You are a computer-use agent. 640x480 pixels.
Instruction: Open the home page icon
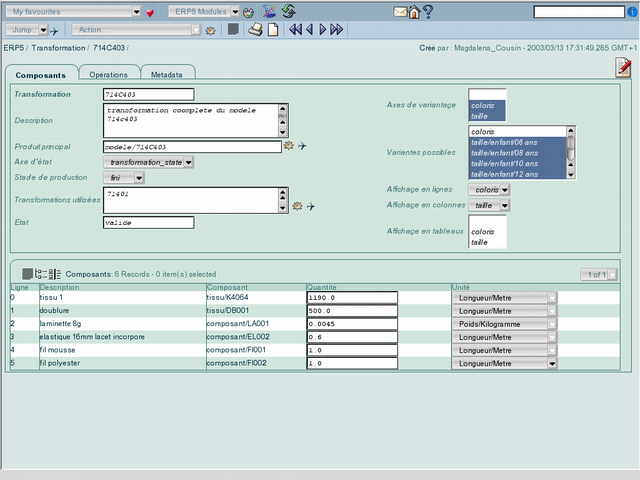point(414,12)
